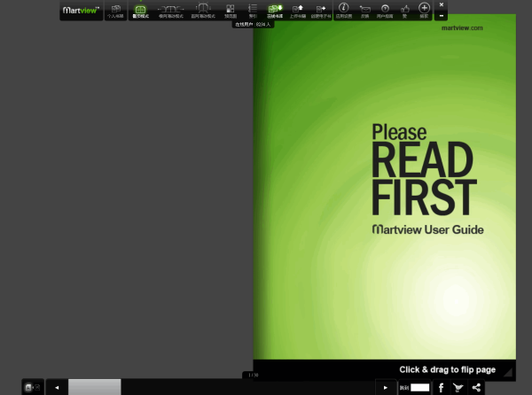Open the index list icon
Screen dimensions: 532x395
point(253,12)
